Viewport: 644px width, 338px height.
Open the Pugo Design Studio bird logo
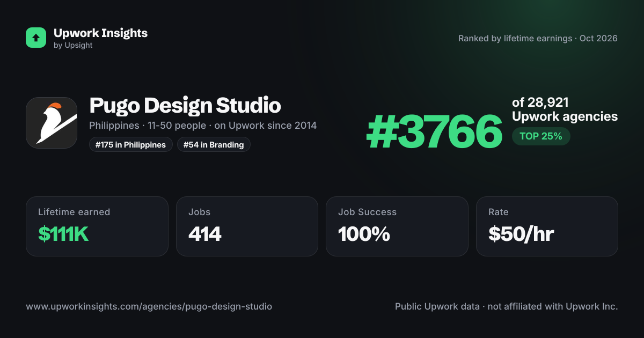[x=52, y=123]
